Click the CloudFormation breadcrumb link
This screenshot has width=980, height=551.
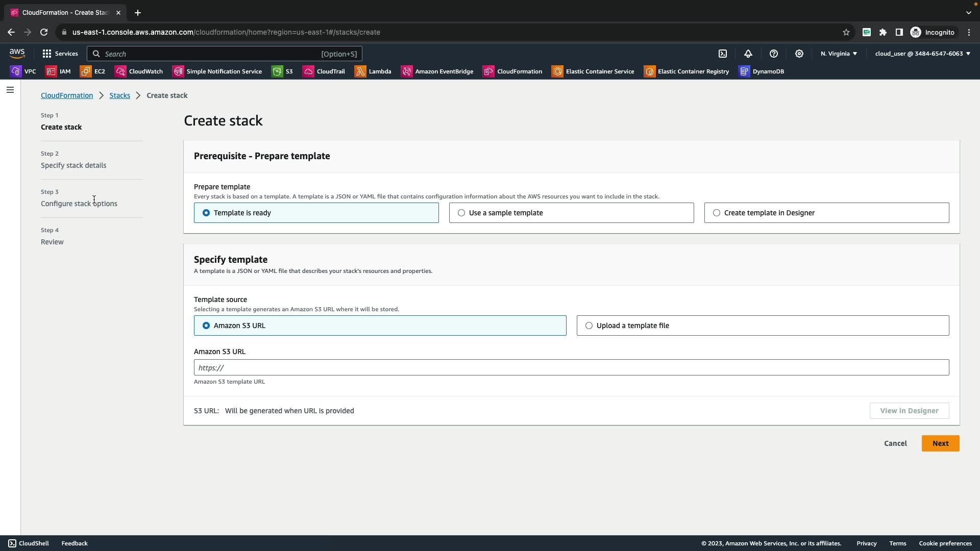coord(67,95)
